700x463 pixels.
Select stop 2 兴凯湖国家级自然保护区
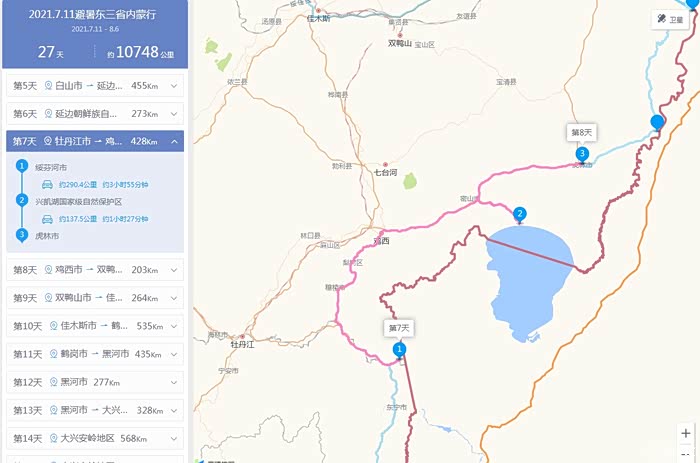[x=79, y=202]
